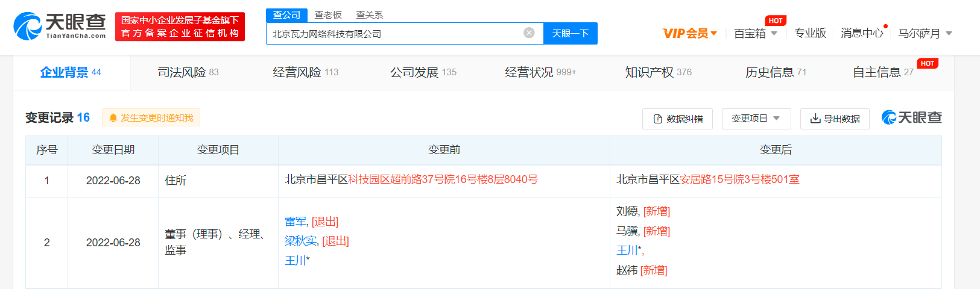Click 发生变更时通知我 notify button
Screen dimensions: 980x289
151,117
